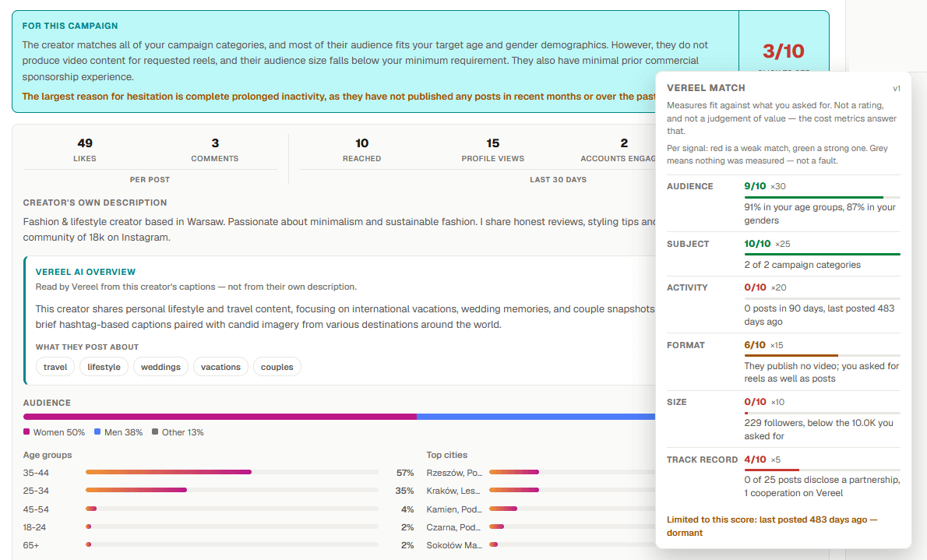Click the 10 Reached stat
The width and height of the screenshot is (927, 560).
click(x=361, y=150)
